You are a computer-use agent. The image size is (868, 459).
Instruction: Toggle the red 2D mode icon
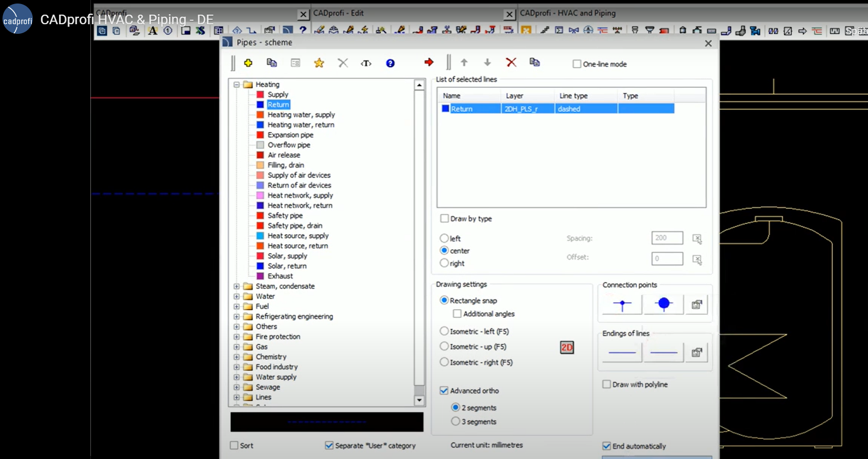pyautogui.click(x=567, y=348)
